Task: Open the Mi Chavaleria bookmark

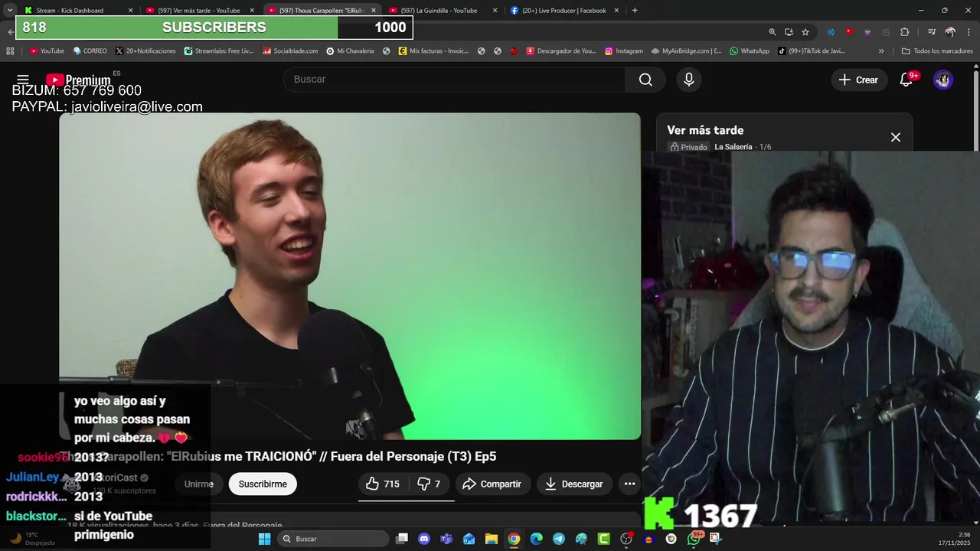Action: click(350, 51)
